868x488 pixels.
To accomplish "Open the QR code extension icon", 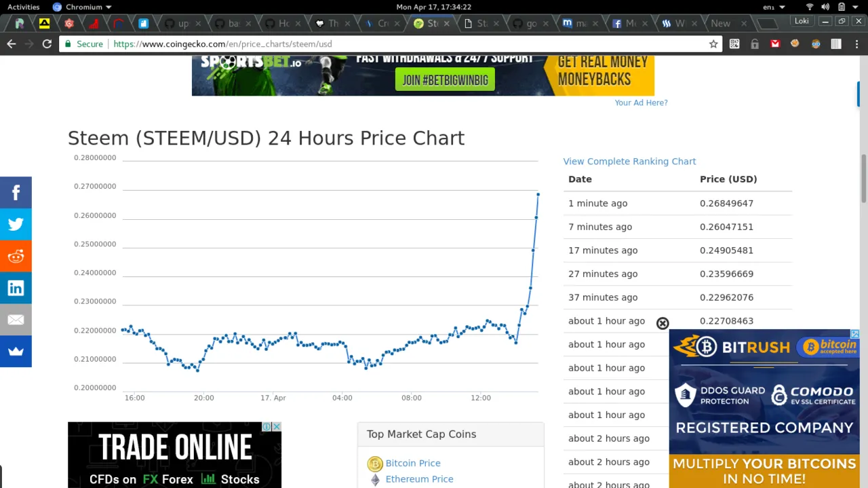I will (x=734, y=43).
